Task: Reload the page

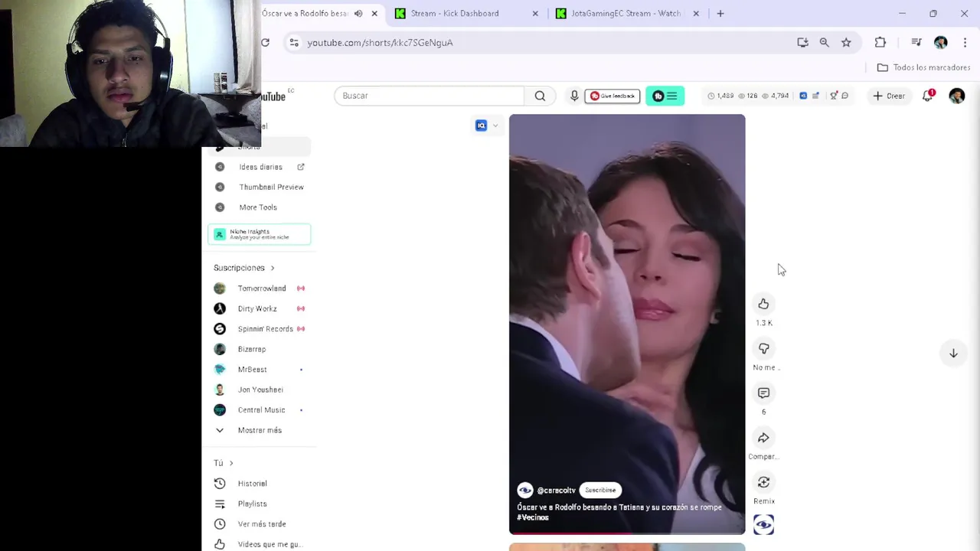Action: pos(265,42)
